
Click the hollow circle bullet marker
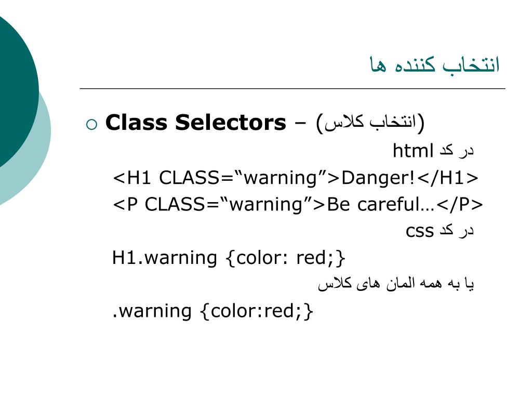(91, 125)
